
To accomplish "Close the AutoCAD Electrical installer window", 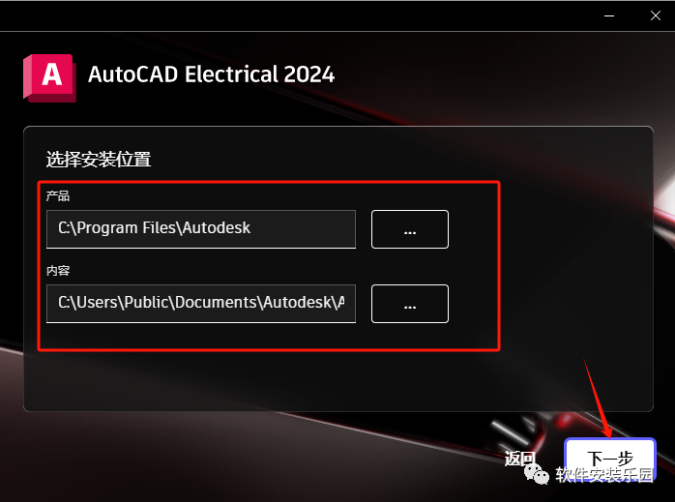I will tap(655, 16).
